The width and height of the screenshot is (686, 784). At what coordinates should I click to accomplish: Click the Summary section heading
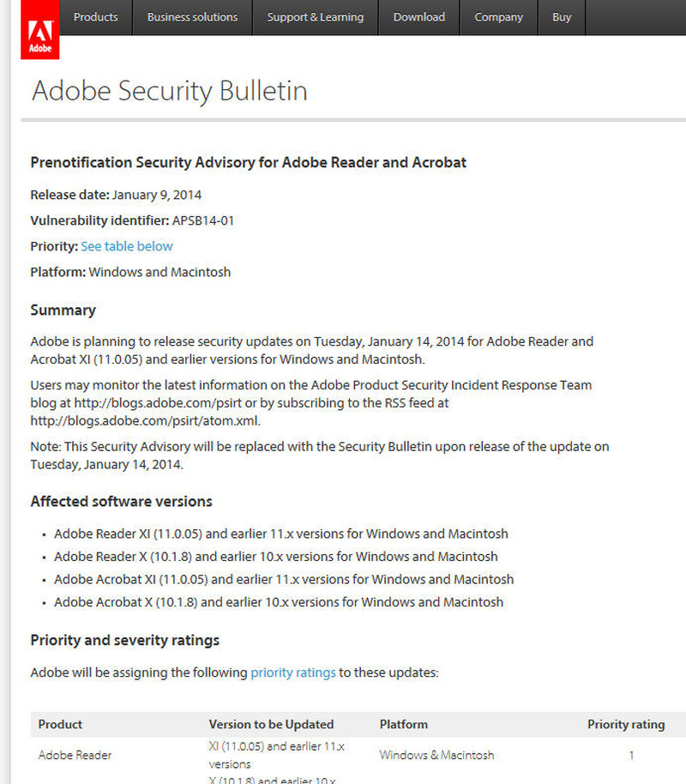(63, 311)
